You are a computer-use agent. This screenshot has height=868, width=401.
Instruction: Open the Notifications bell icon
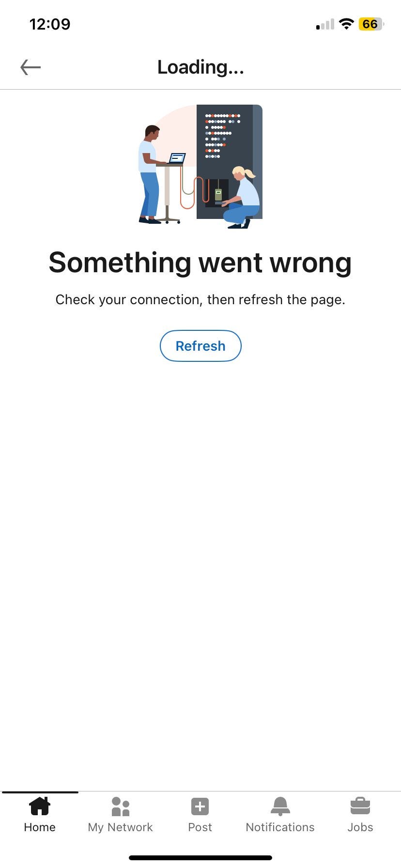pos(280,806)
